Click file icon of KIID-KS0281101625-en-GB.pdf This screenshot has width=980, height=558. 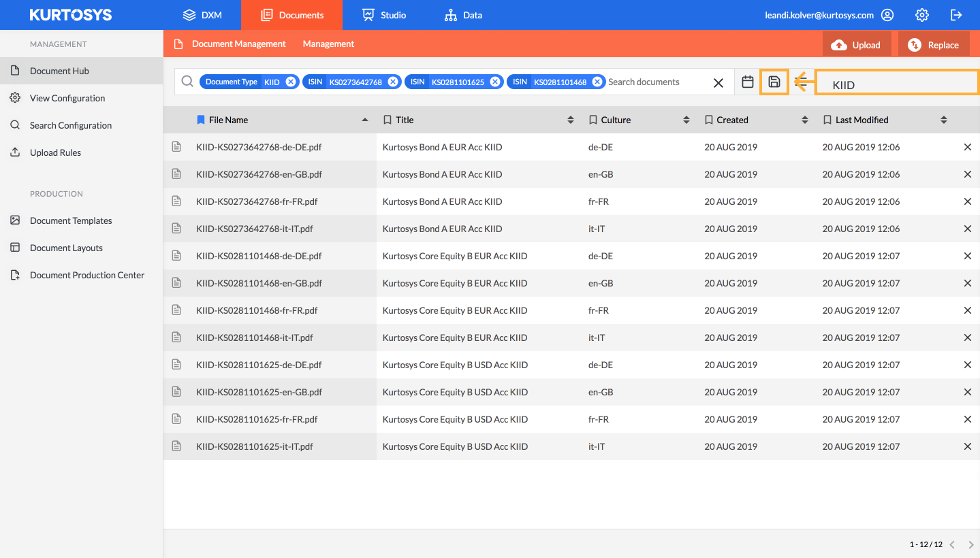pyautogui.click(x=176, y=392)
